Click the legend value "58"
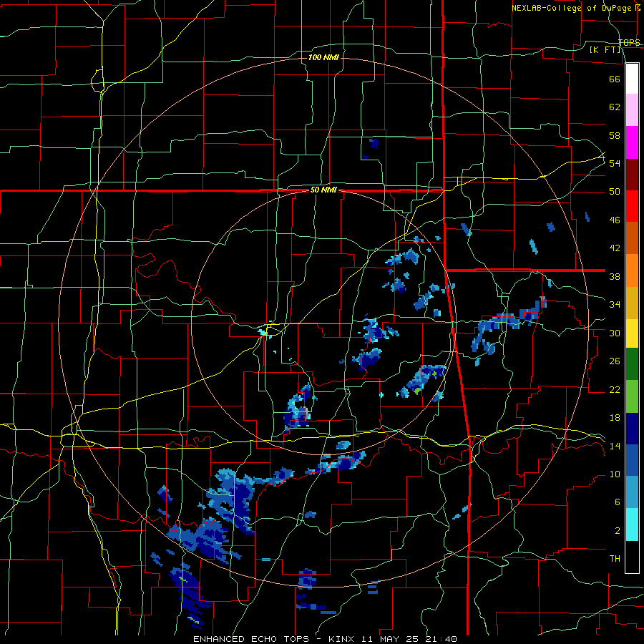Viewport: 644px width, 644px height. [x=615, y=135]
